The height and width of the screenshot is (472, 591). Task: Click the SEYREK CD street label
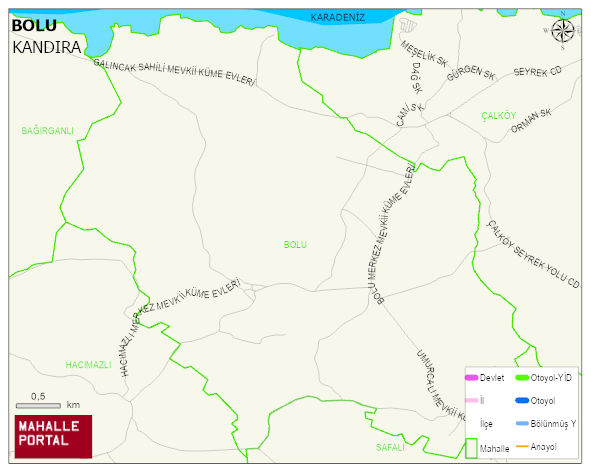point(538,71)
